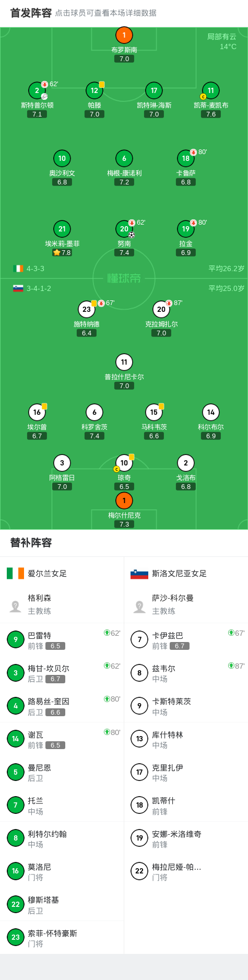248x980 pixels.
Task: Click the Ireland flag beside 爱尔兰女足
Action: (x=16, y=574)
